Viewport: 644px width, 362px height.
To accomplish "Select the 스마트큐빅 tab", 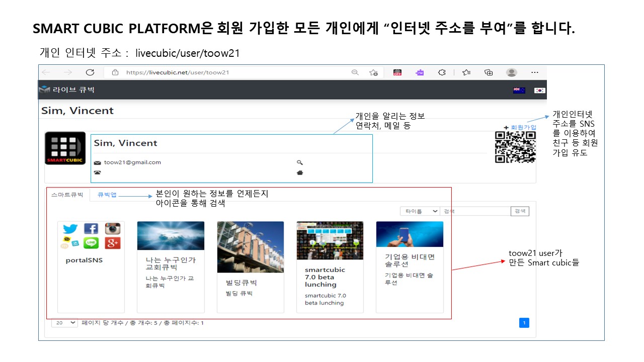I will tap(67, 195).
